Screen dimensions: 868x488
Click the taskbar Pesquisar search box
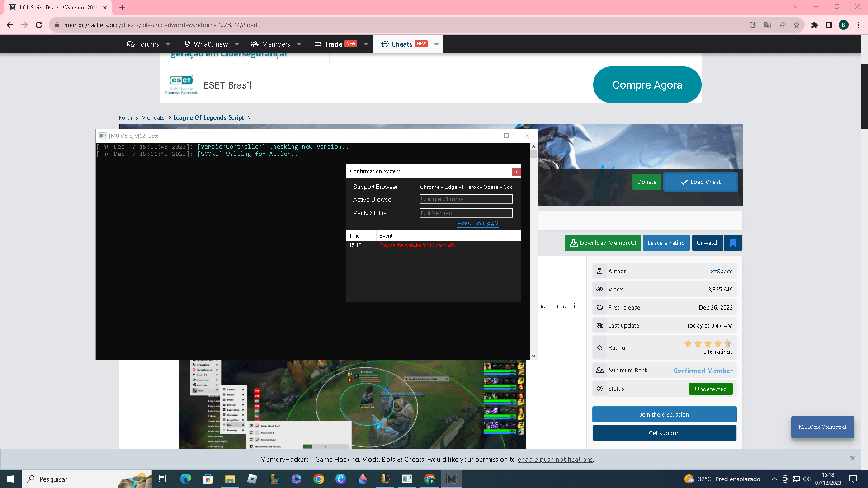point(86,479)
